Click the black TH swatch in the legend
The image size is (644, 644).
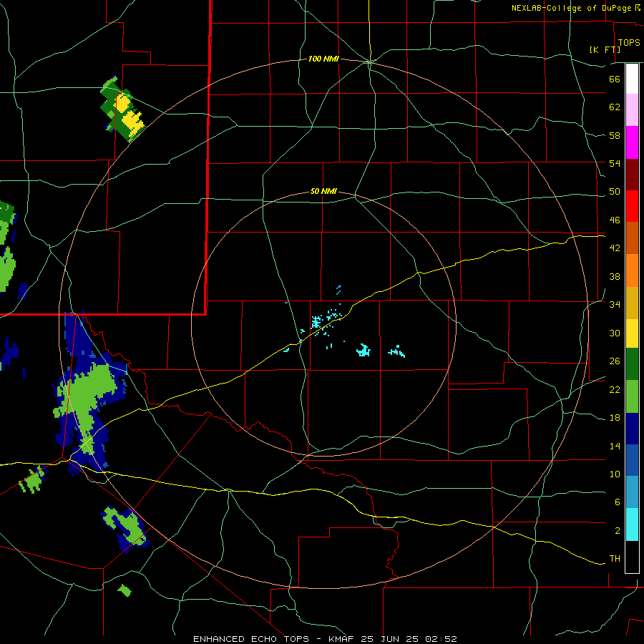point(632,557)
